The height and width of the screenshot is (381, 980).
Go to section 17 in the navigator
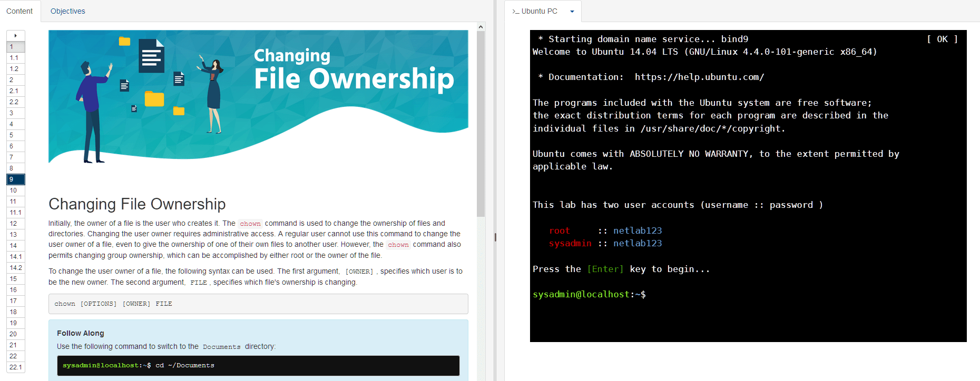click(x=16, y=301)
